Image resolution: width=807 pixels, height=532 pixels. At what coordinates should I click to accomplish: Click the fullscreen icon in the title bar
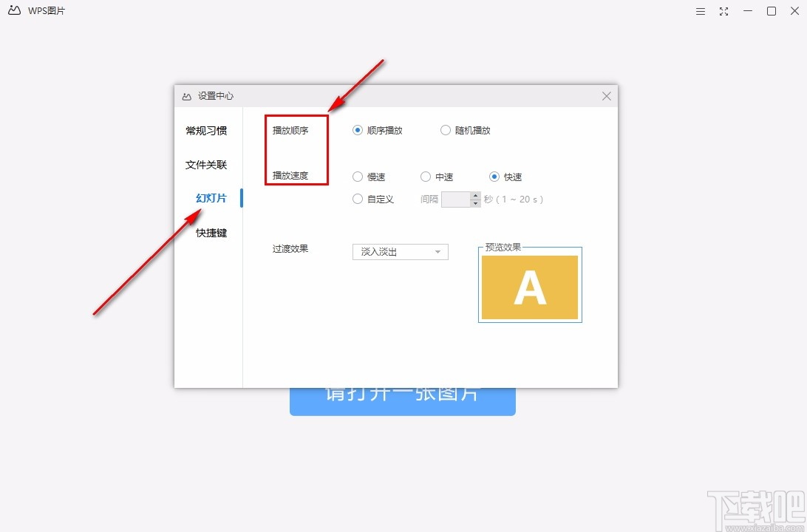(723, 11)
